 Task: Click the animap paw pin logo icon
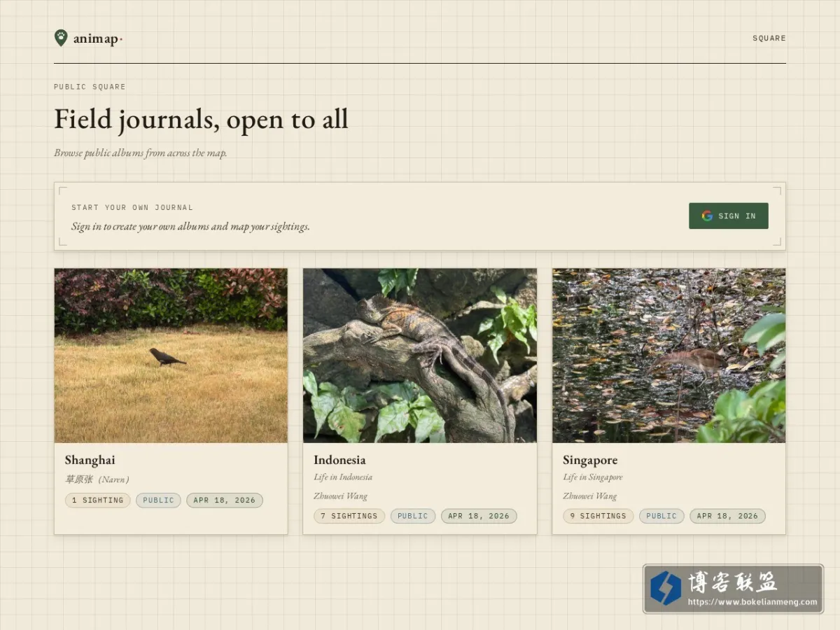61,38
